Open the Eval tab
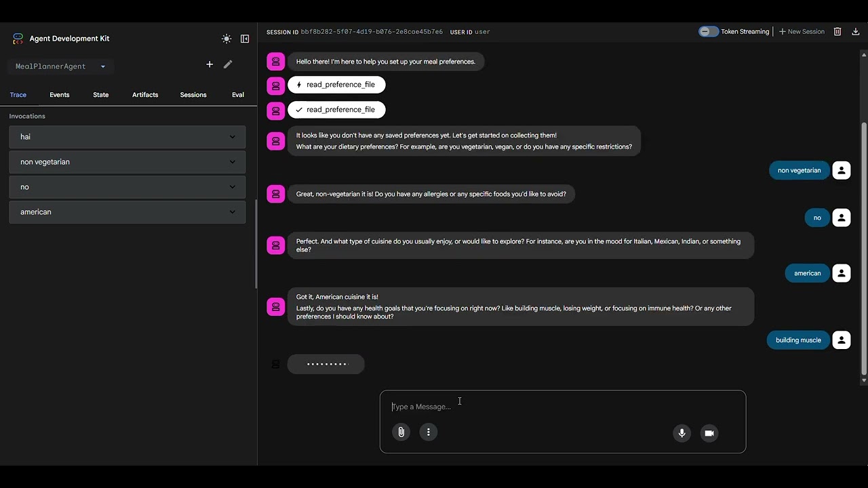The height and width of the screenshot is (488, 868). [x=238, y=95]
